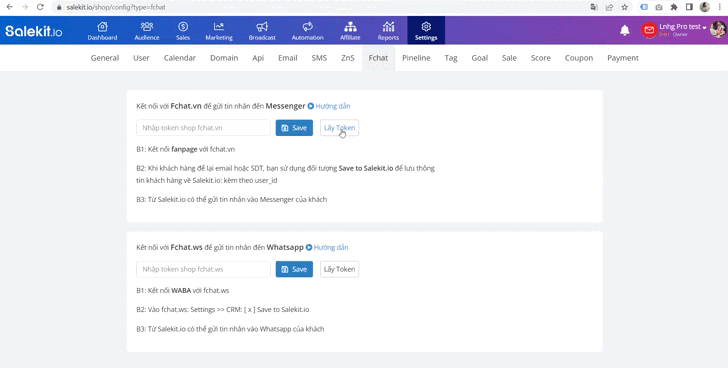The image size is (728, 368).
Task: Open the Audience section
Action: [147, 31]
